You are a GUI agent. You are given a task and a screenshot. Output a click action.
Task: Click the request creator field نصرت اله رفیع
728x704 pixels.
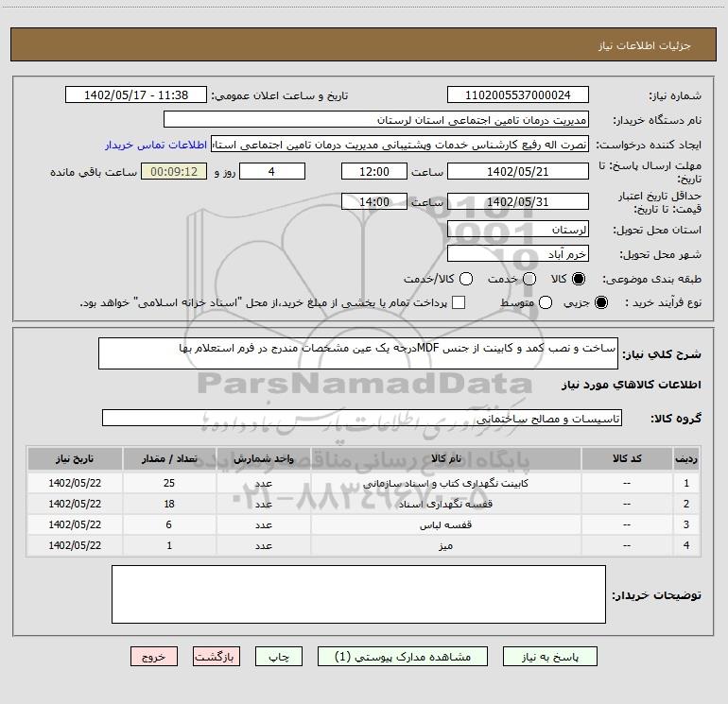[x=400, y=145]
